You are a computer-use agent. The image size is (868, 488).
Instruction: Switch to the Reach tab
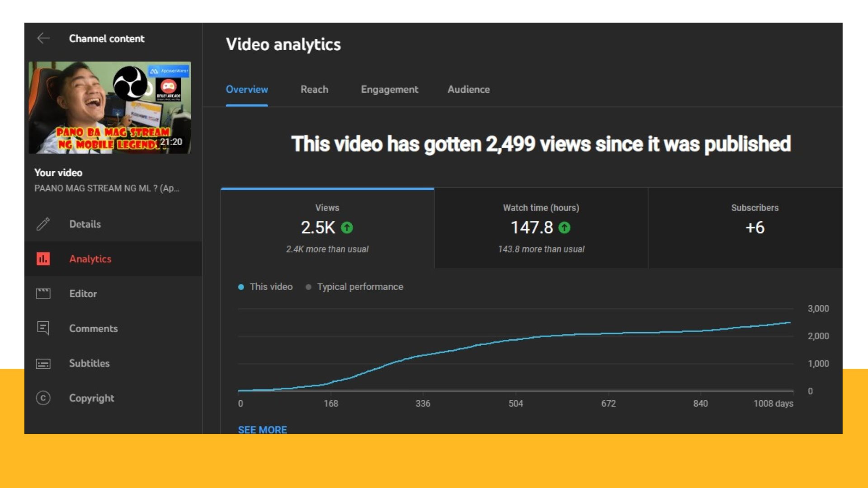coord(314,89)
